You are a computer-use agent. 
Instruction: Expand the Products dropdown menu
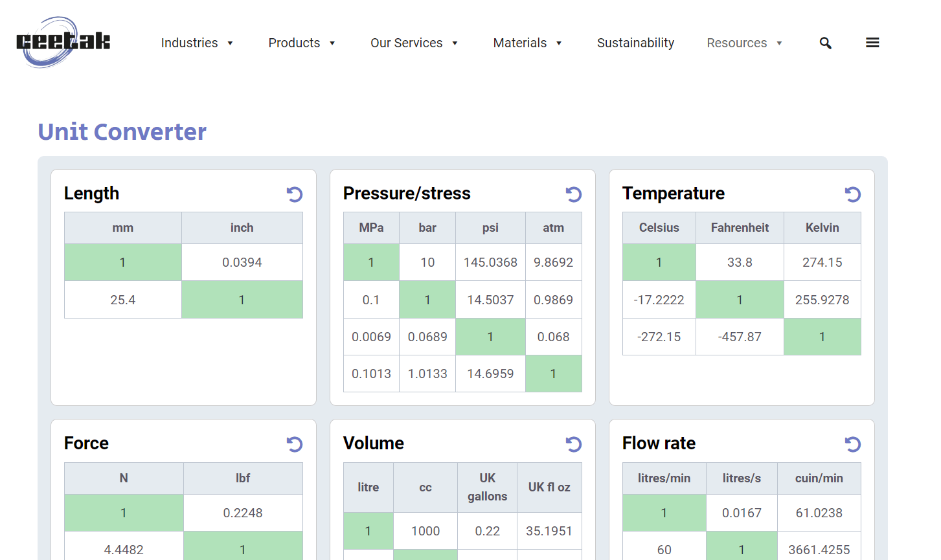[x=302, y=43]
